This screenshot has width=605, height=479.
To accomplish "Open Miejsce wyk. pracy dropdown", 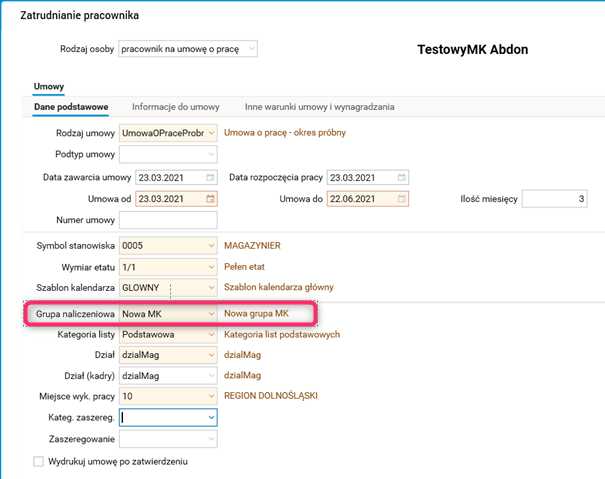I will (211, 396).
